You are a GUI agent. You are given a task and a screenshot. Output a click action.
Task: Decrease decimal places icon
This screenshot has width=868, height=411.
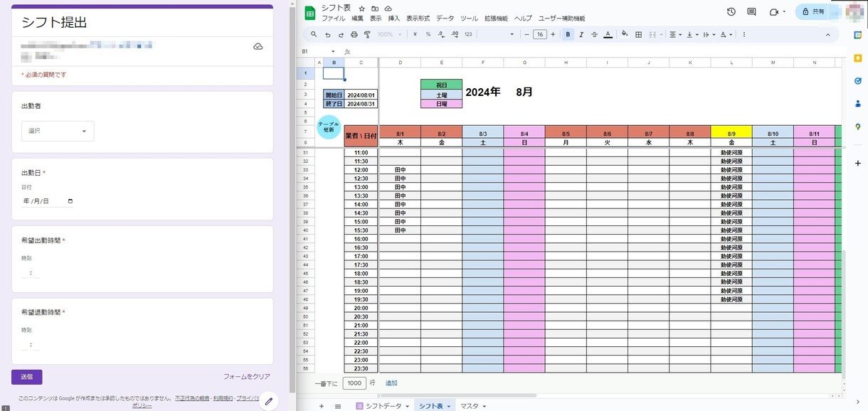pos(441,34)
